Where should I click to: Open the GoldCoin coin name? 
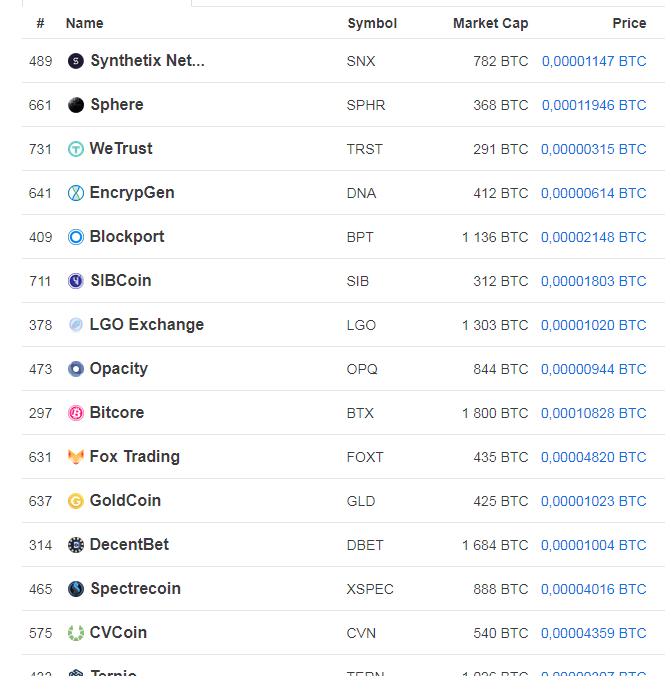coord(125,501)
